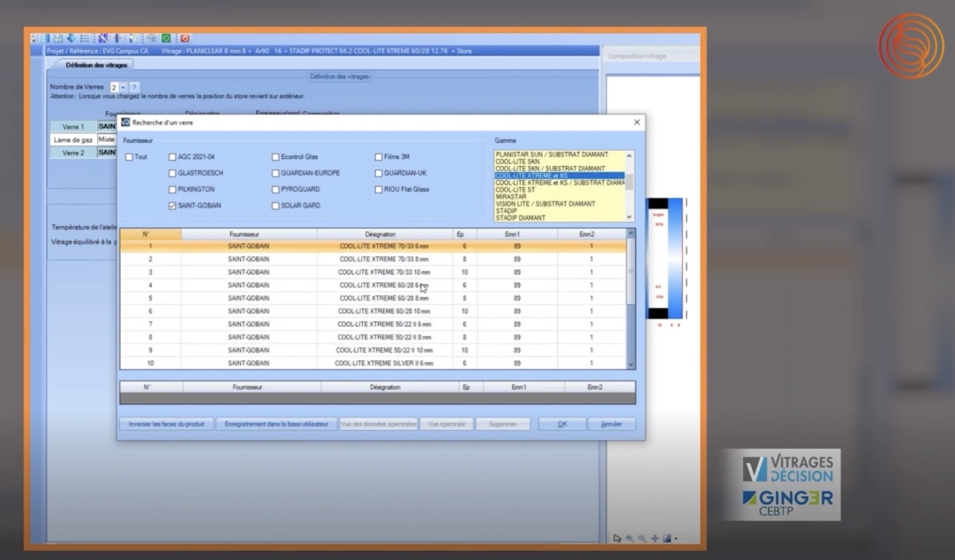Screen dimensions: 955x560
Task: Uncheck the SAINT-GOBAIN supplier checkbox
Action: tap(172, 205)
